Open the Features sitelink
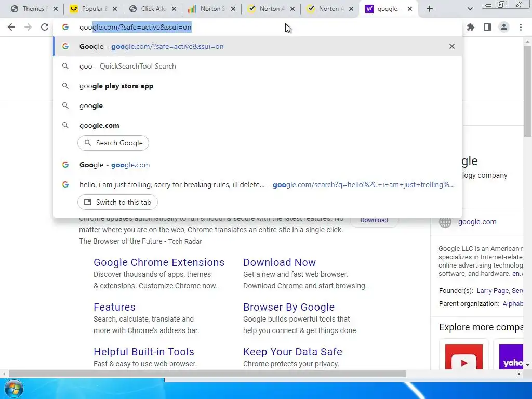Screen dimensions: 532x399 coord(114,307)
